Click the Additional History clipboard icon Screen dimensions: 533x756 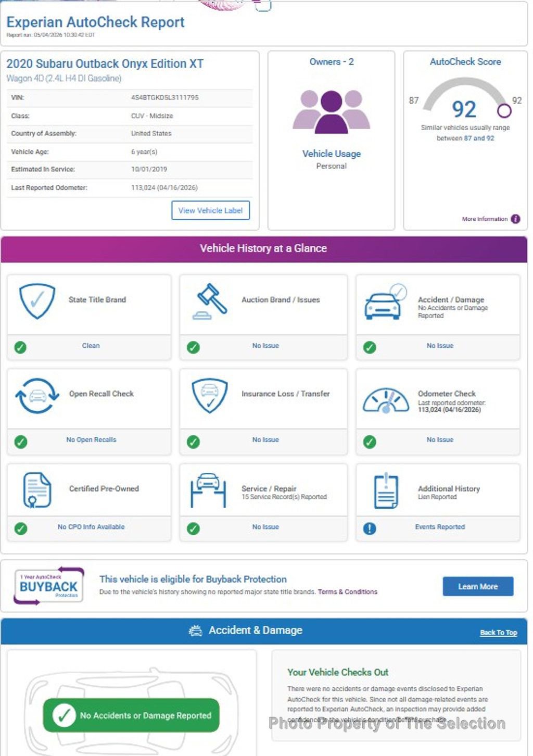tap(386, 490)
